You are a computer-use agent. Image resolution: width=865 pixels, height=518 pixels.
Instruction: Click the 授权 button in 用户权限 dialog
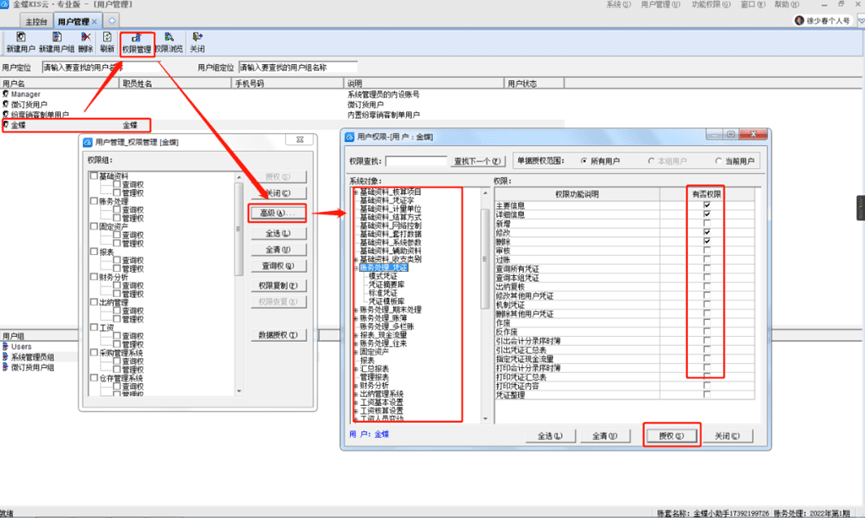(671, 436)
